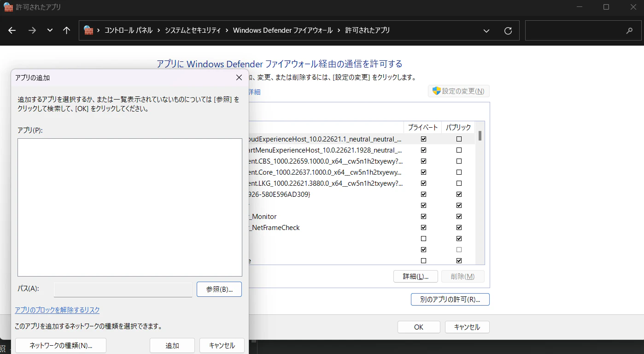Select StartMenuExperienceHost_10.0.22621.1928 row
644x354 pixels.
pyautogui.click(x=362, y=150)
